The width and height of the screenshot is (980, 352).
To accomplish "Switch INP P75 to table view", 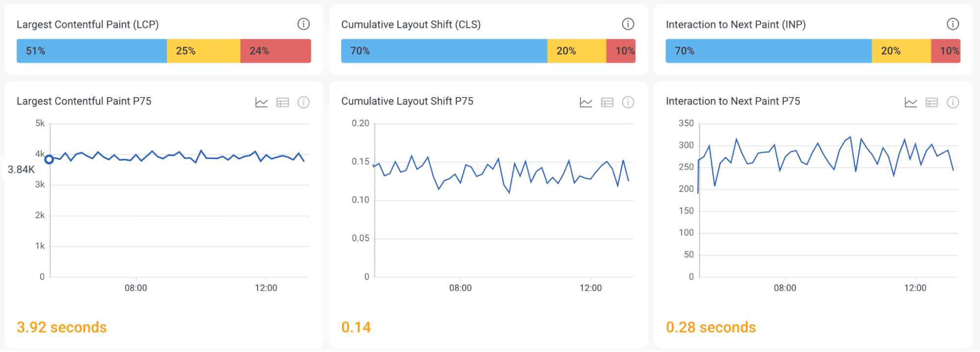I will coord(931,102).
